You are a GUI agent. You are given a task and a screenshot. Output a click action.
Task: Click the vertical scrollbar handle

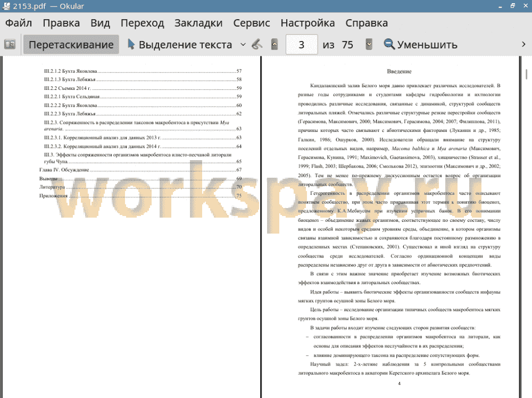click(x=526, y=74)
